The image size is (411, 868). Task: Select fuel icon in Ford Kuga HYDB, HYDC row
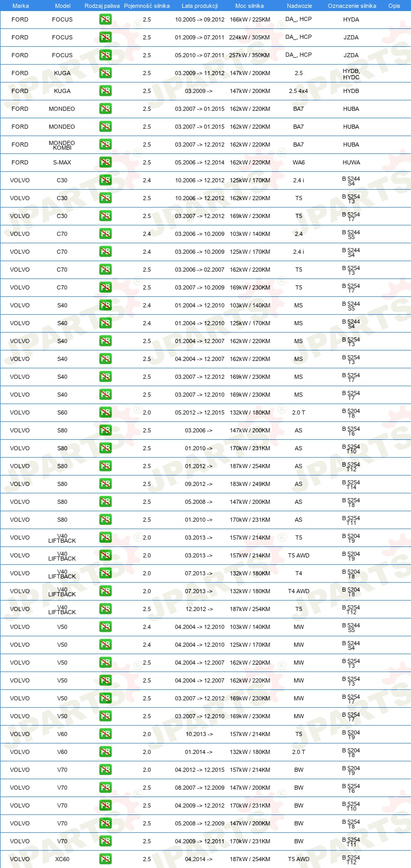(x=105, y=73)
